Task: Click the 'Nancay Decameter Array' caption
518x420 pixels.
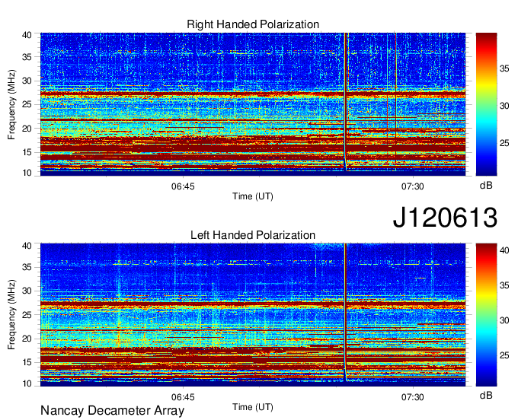Action: (x=112, y=411)
